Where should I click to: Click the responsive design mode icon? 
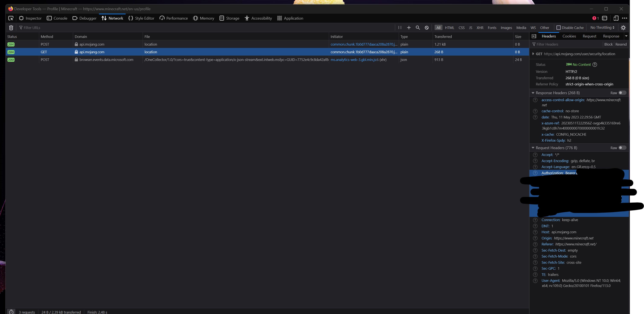616,18
